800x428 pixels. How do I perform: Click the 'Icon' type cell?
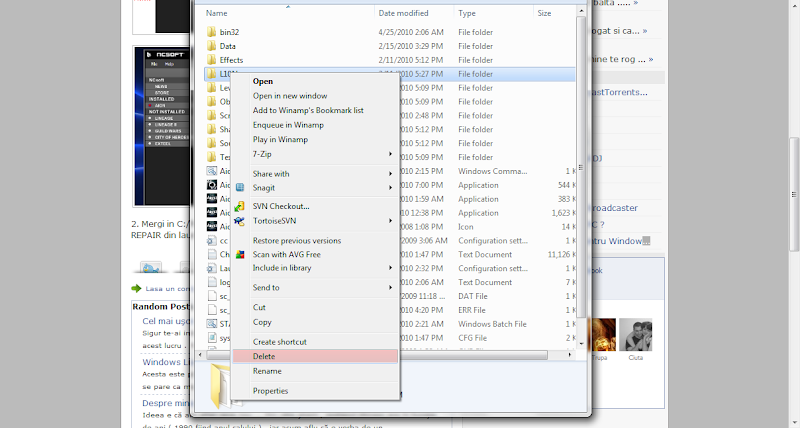(x=466, y=227)
